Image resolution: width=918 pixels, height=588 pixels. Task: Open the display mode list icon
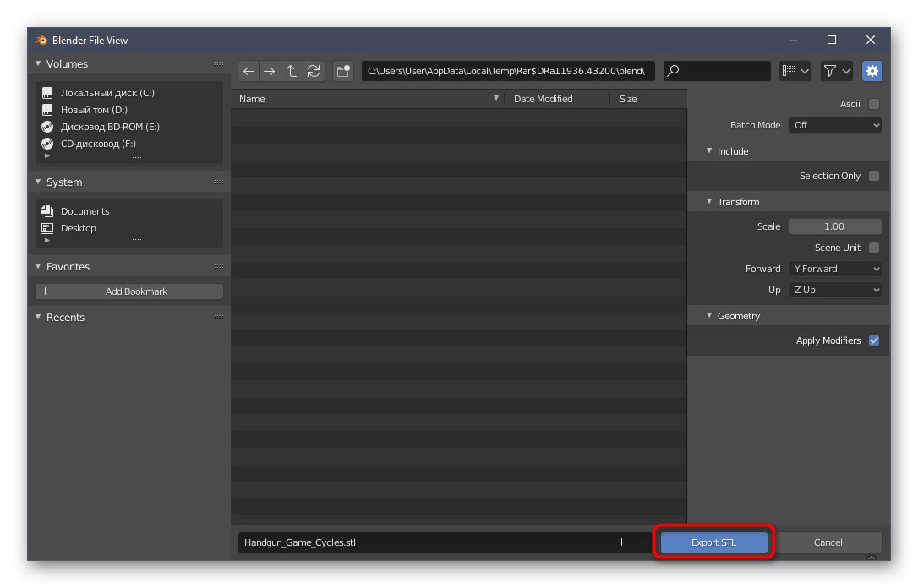click(x=789, y=71)
